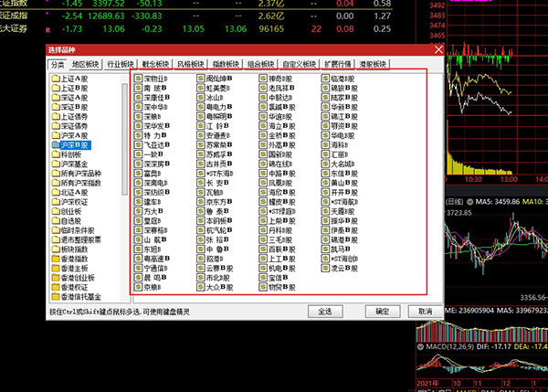Click the stock icon beside 黄山B股
The height and width of the screenshot is (392, 548).
(x=325, y=183)
